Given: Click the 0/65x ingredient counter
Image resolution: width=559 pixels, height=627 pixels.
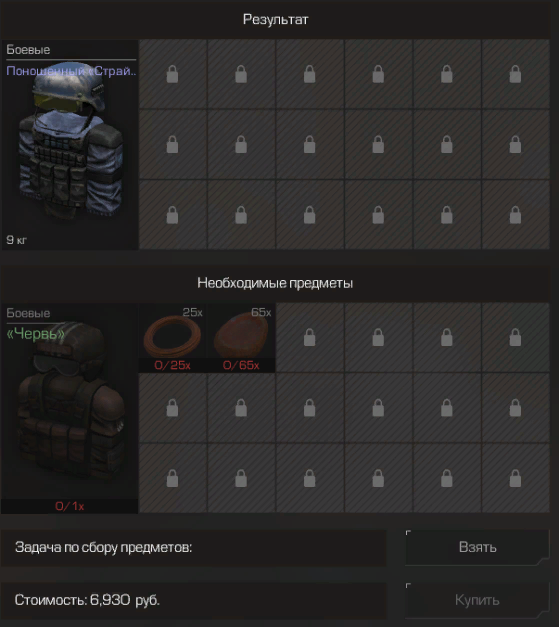Looking at the screenshot, I should (x=241, y=365).
